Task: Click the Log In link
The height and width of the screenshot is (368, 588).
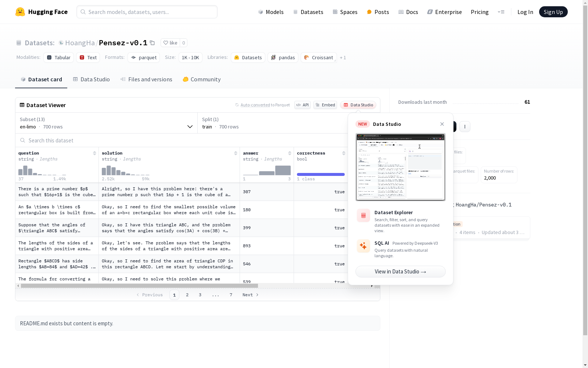Action: tap(525, 12)
